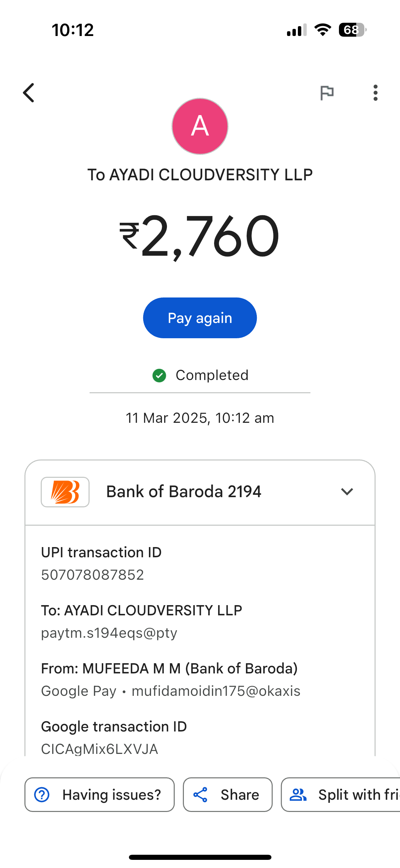Viewport: 400px width, 868px height.
Task: Tap the flag report icon
Action: (327, 93)
